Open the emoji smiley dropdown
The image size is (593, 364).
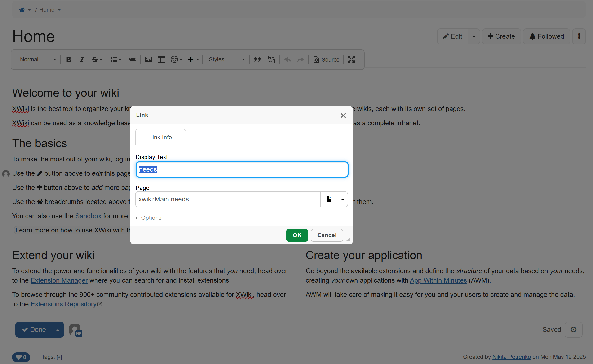(176, 59)
